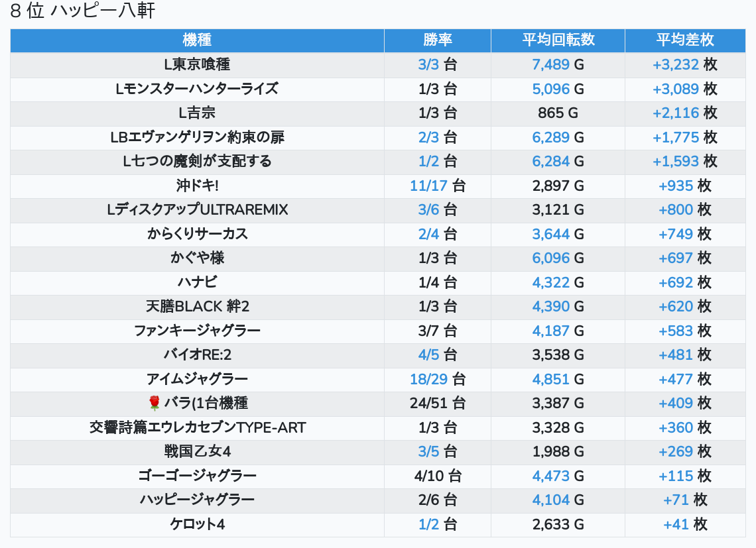This screenshot has width=756, height=548.
Task: Select the +3,232 average difference value
Action: (x=676, y=64)
